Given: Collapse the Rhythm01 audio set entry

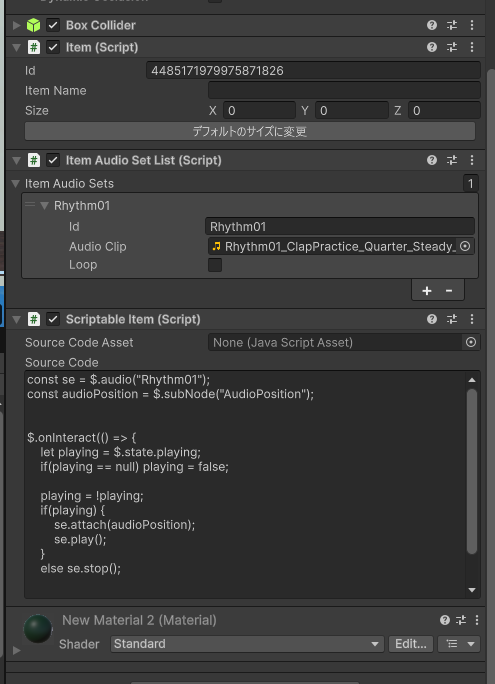Looking at the screenshot, I should [44, 205].
